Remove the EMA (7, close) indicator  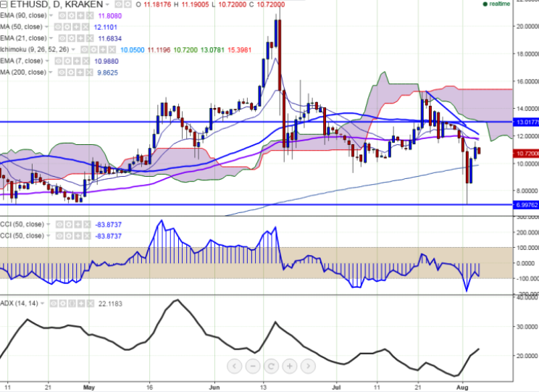point(85,61)
